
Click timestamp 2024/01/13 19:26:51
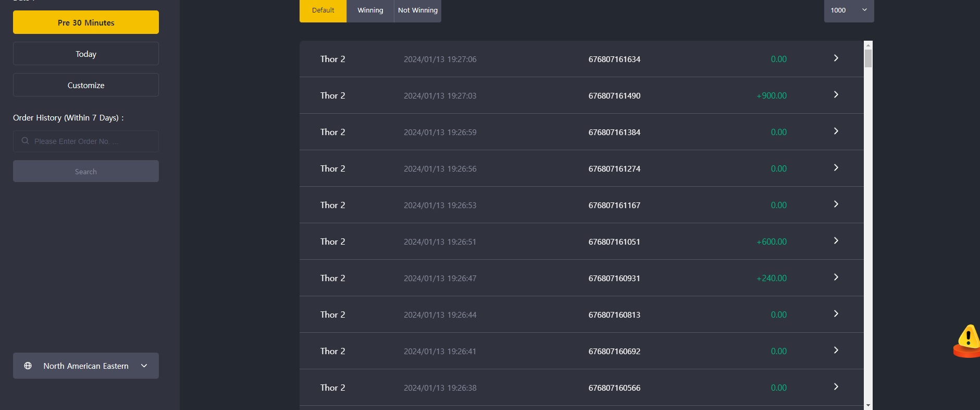click(x=440, y=242)
